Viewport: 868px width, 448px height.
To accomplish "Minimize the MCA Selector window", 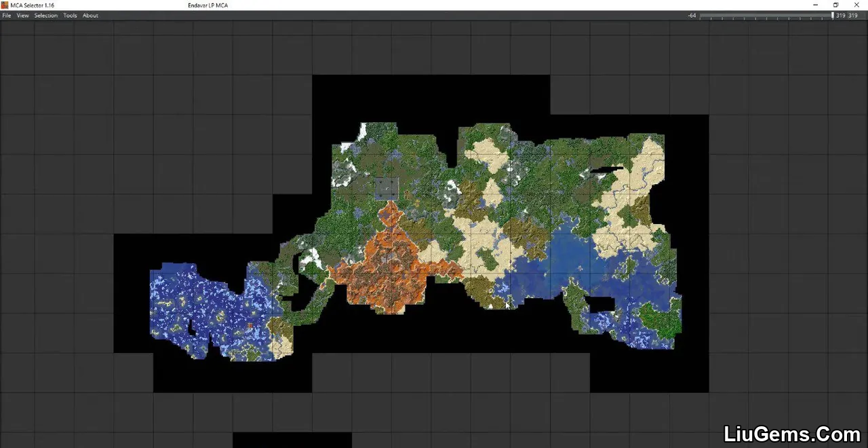I will pyautogui.click(x=816, y=5).
